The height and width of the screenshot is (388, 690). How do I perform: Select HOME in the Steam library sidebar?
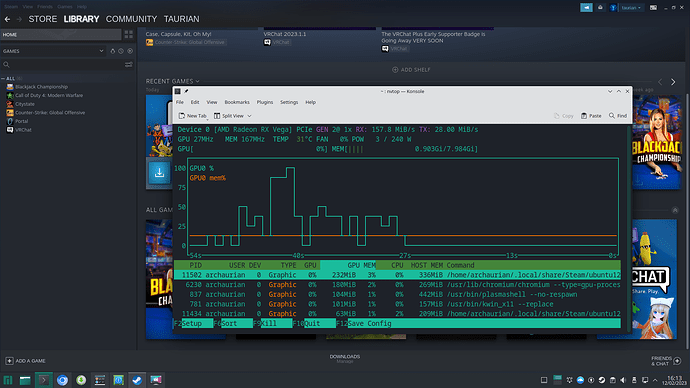[x=61, y=35]
